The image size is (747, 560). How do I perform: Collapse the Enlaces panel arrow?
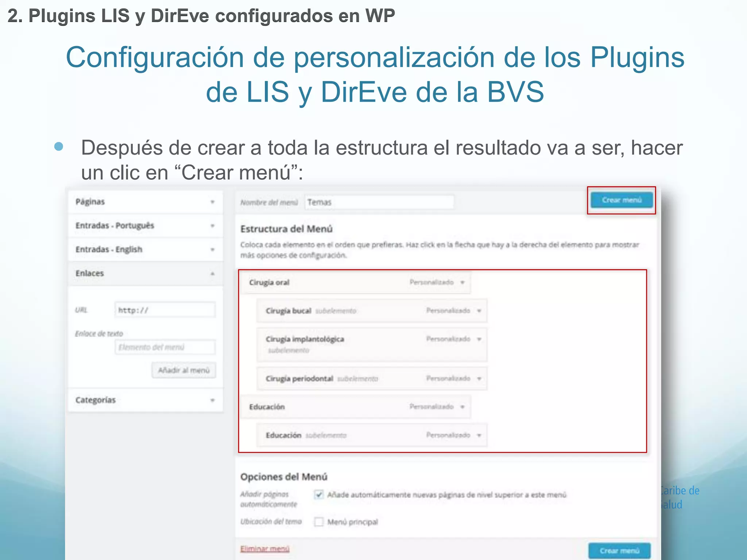(213, 273)
